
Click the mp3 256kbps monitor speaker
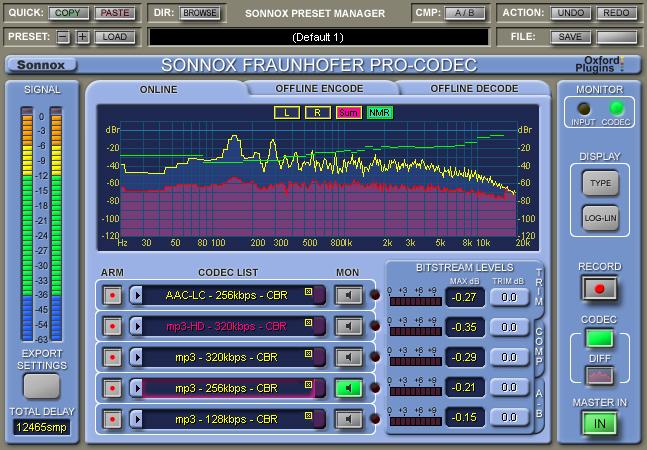[x=348, y=388]
